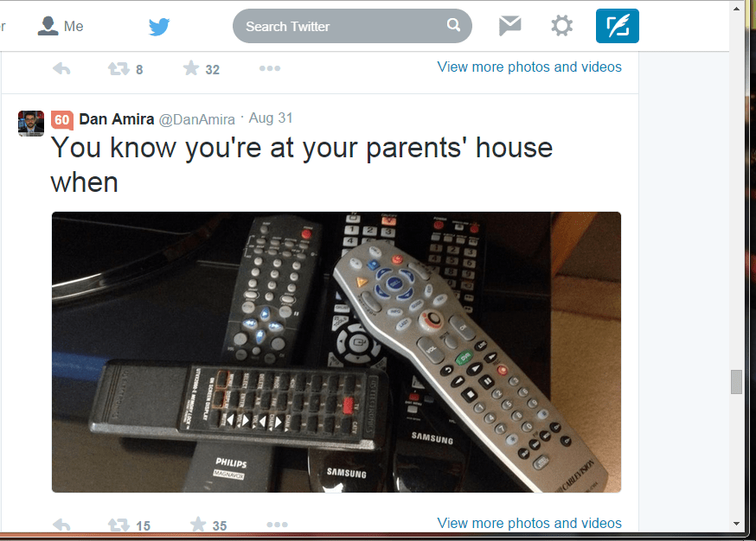The image size is (756, 541).
Task: Retweet the tweet with 8 retweets
Action: pyautogui.click(x=119, y=69)
